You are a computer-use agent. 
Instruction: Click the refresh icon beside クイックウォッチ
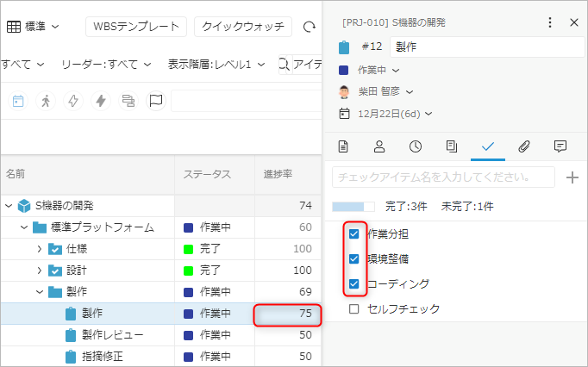[x=310, y=27]
